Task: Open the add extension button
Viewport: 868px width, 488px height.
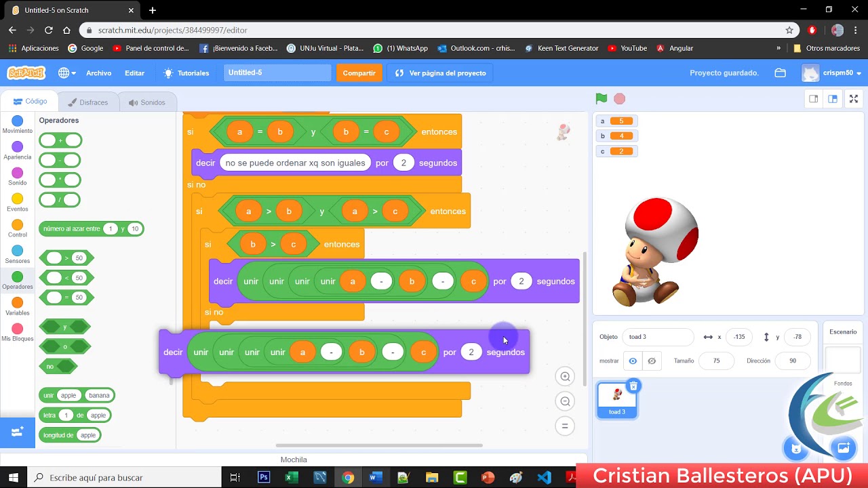Action: click(18, 432)
